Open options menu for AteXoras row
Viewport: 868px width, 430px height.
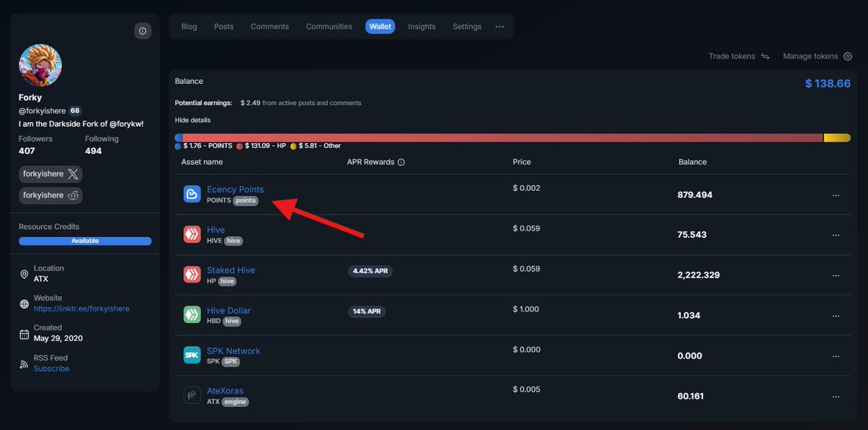[x=836, y=397]
